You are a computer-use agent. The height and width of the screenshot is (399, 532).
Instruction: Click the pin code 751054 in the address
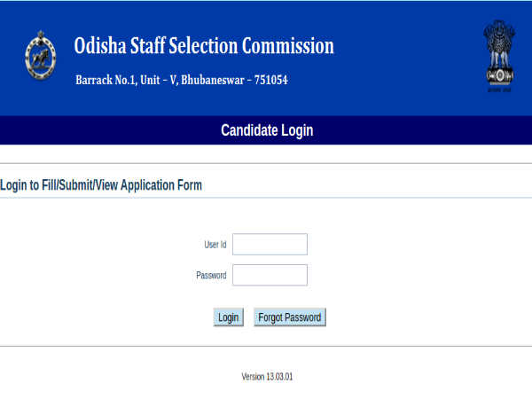tap(271, 80)
